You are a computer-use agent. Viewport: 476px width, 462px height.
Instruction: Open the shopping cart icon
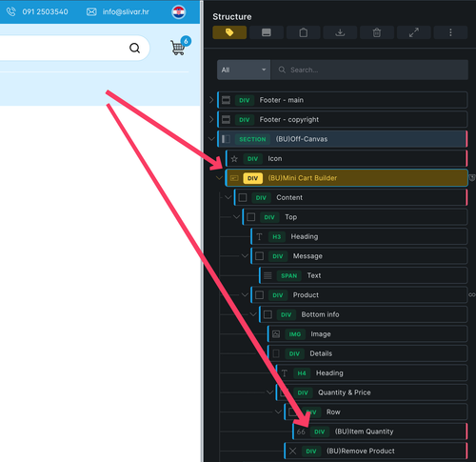click(178, 48)
